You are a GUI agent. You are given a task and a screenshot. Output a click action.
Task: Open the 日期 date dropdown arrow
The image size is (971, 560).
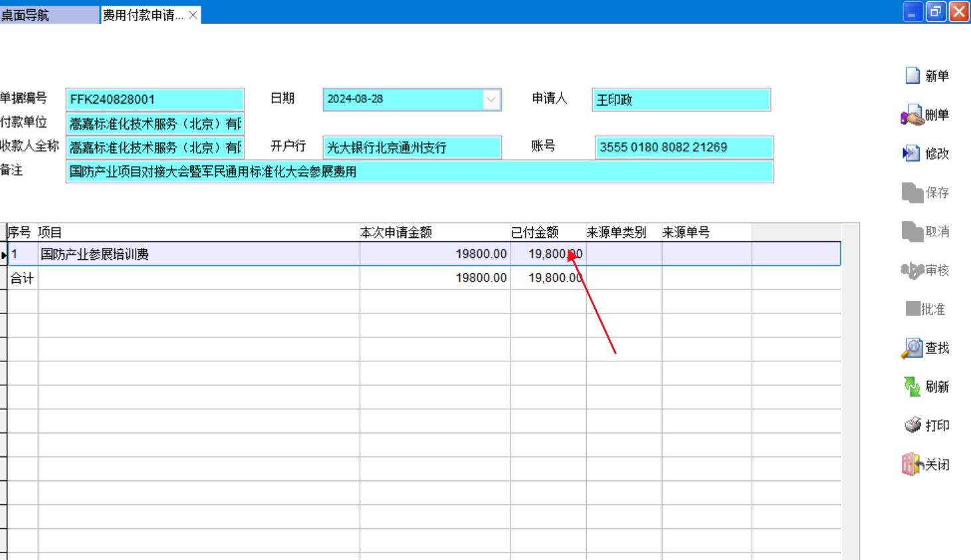491,100
